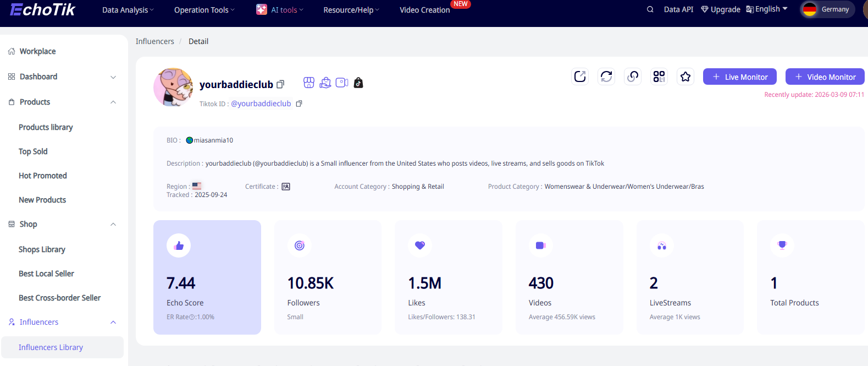Open the QR code icon
This screenshot has height=366, width=868.
point(659,77)
